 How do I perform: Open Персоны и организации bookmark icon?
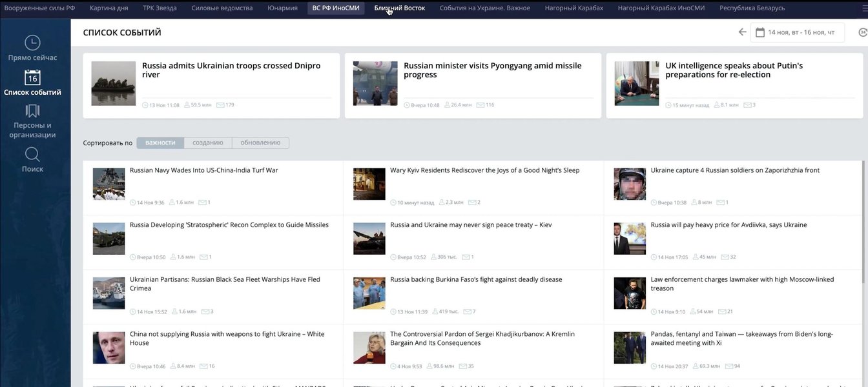[x=32, y=112]
